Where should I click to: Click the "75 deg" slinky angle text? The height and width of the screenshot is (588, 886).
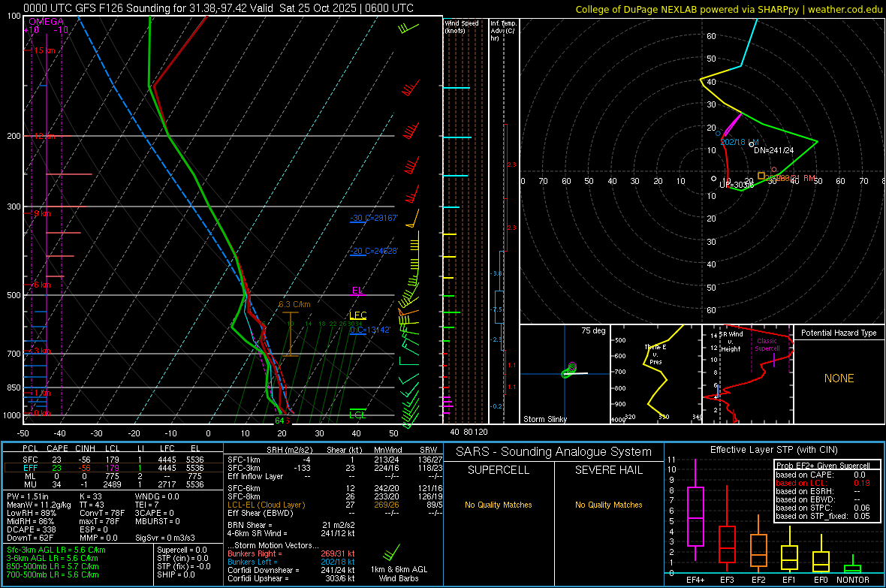click(x=593, y=330)
